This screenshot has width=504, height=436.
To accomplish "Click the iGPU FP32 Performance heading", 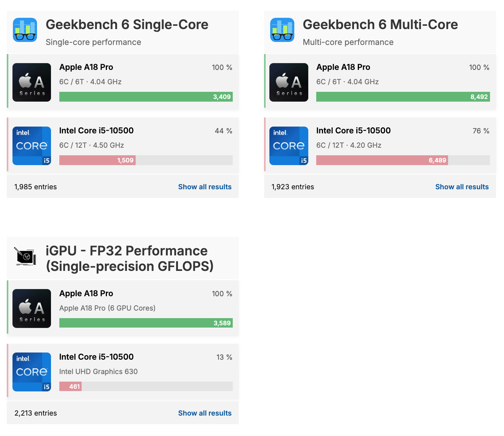I will pyautogui.click(x=130, y=258).
